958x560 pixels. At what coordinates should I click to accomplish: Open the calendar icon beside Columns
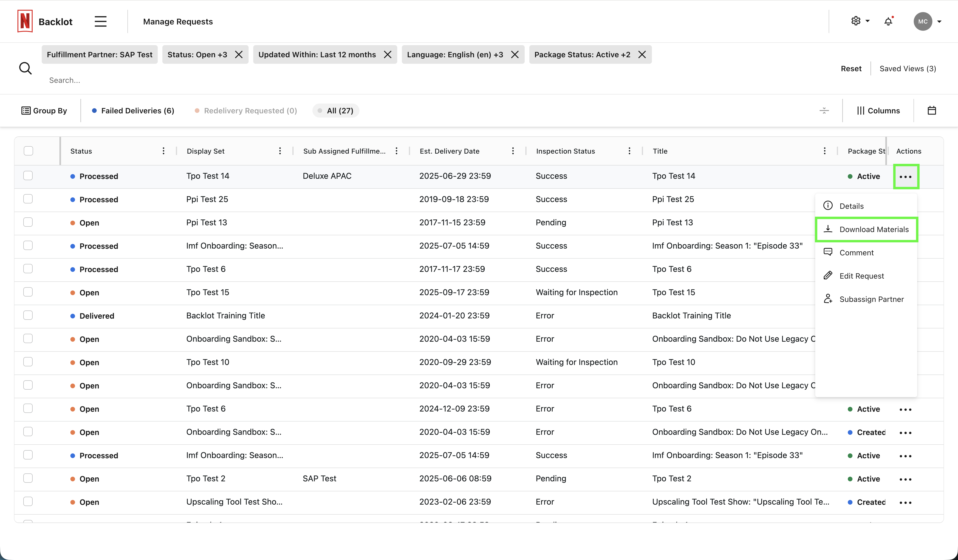coord(932,110)
